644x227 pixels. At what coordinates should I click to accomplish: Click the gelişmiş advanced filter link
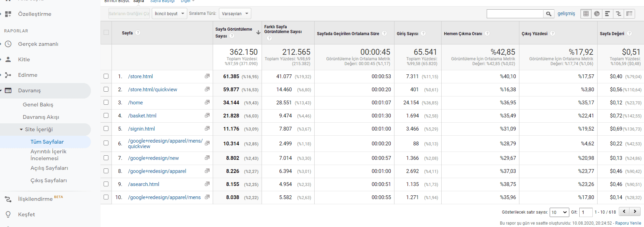tap(566, 14)
